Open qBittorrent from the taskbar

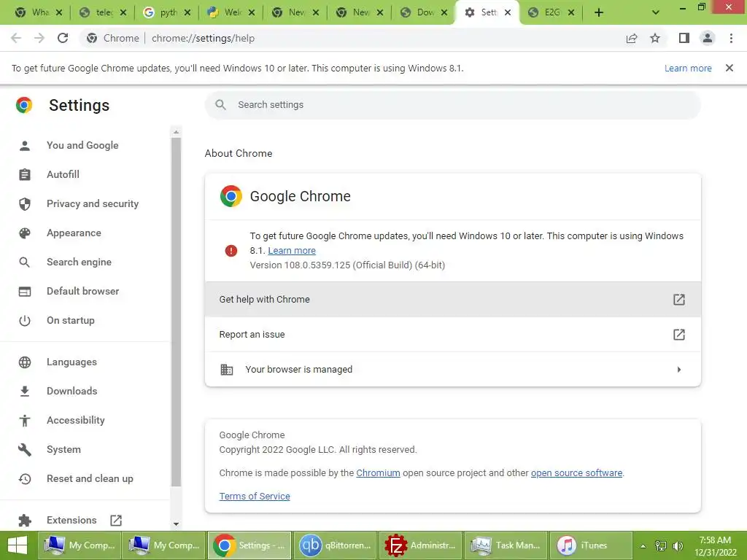pos(335,545)
